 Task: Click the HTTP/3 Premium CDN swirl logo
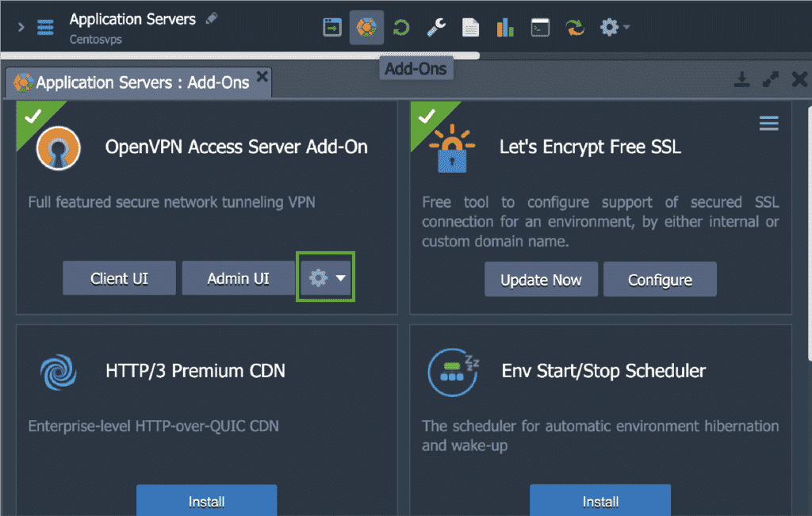coord(59,372)
